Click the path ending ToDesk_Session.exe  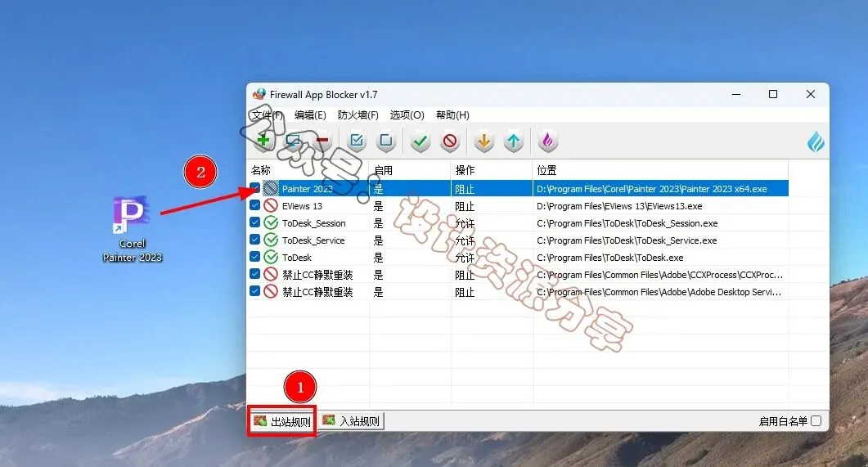[x=627, y=223]
